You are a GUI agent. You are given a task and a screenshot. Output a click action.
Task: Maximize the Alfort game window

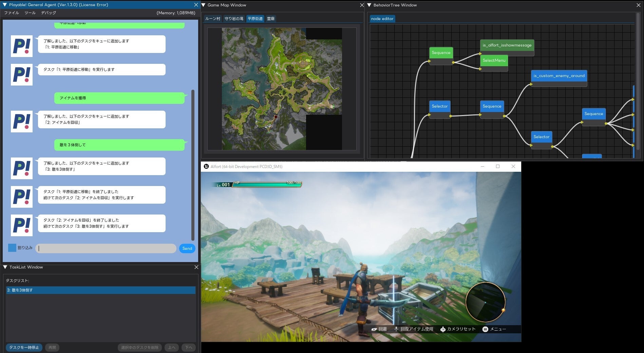pos(498,166)
